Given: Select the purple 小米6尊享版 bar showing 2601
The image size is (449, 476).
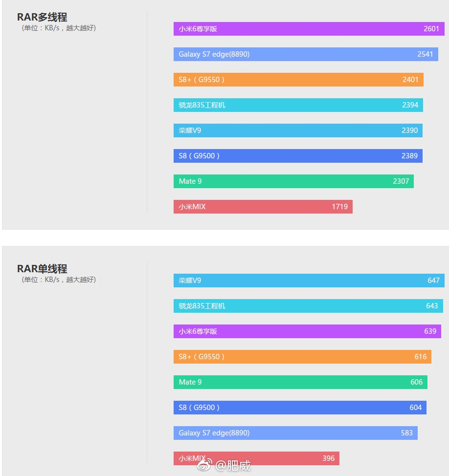Looking at the screenshot, I should pyautogui.click(x=309, y=29).
